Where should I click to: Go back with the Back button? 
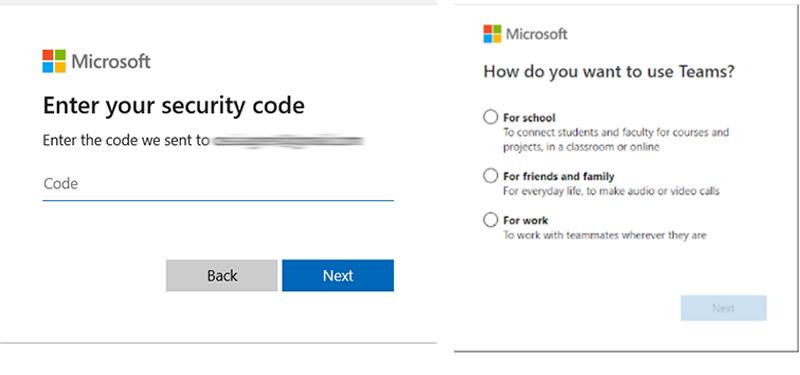[222, 276]
